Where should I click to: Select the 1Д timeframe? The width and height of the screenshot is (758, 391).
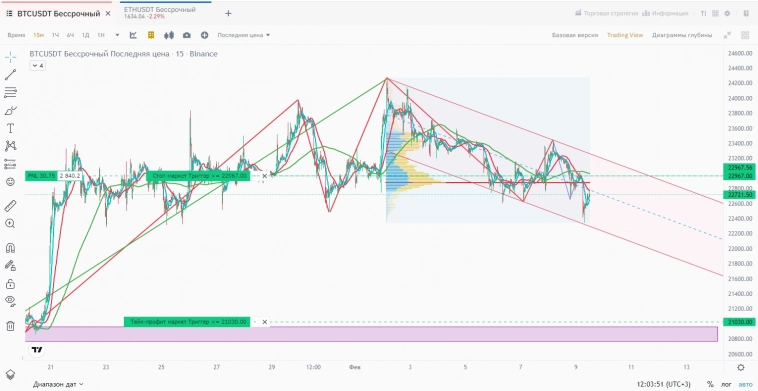(86, 35)
